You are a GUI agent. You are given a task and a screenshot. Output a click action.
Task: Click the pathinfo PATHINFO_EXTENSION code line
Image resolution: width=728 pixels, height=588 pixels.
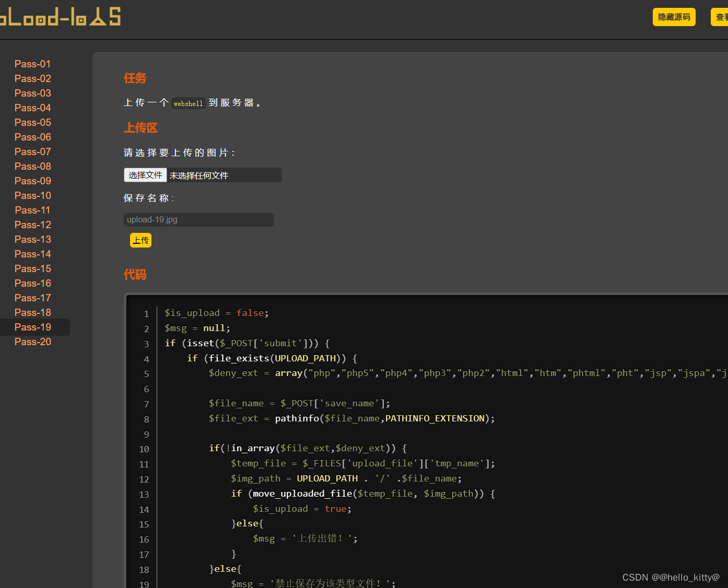[x=352, y=418]
